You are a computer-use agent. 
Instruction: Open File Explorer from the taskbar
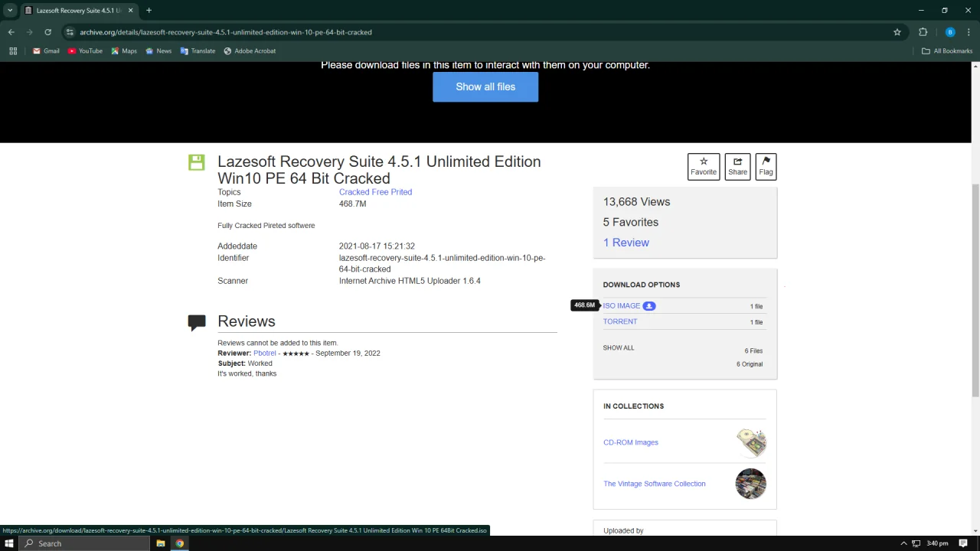(161, 543)
